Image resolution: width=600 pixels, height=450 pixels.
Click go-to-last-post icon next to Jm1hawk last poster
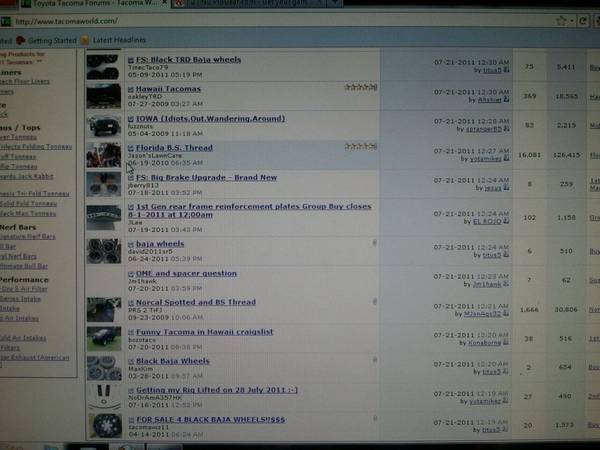tap(506, 284)
